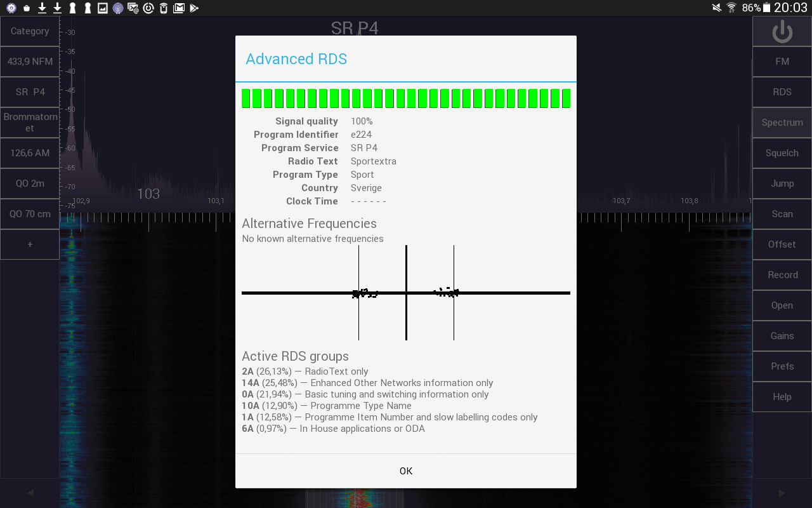Select the 1A Programme Item Number row
Viewport: 812px width, 508px height.
click(x=390, y=417)
